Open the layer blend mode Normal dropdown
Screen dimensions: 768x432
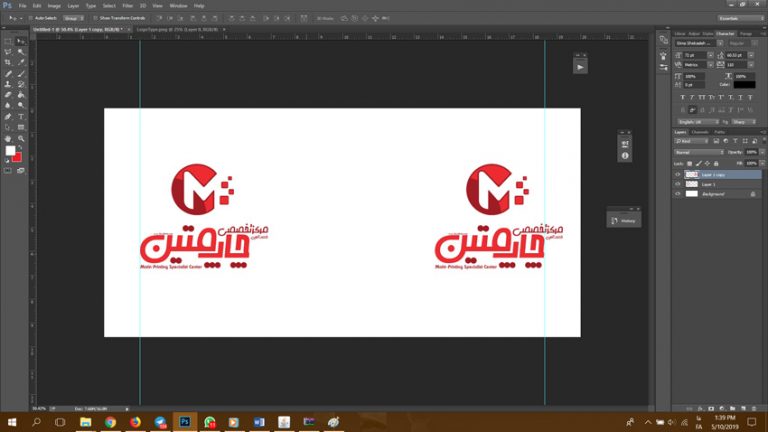(699, 152)
